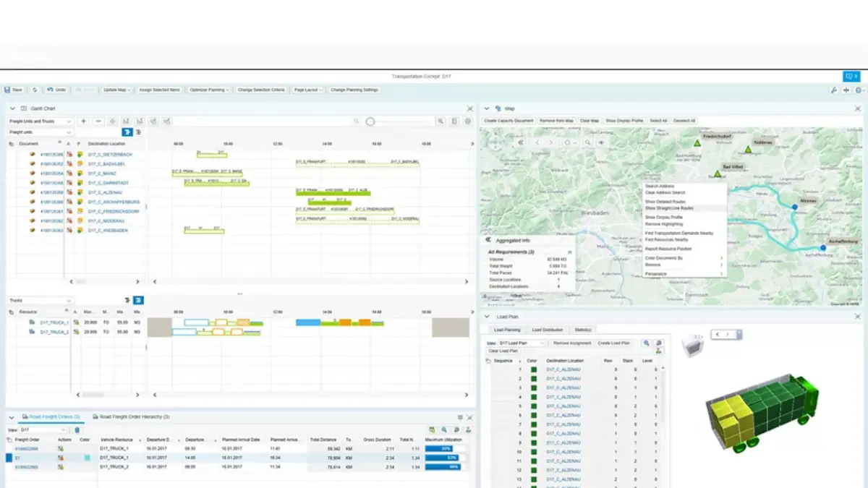This screenshot has height=488, width=868.
Task: Click the compass navigation control on the map
Action: coord(495,142)
